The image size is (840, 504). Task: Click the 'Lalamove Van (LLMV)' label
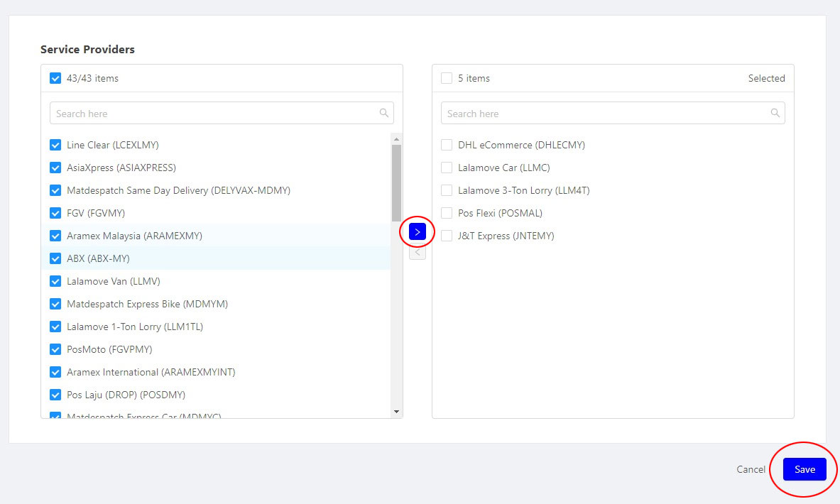click(114, 281)
